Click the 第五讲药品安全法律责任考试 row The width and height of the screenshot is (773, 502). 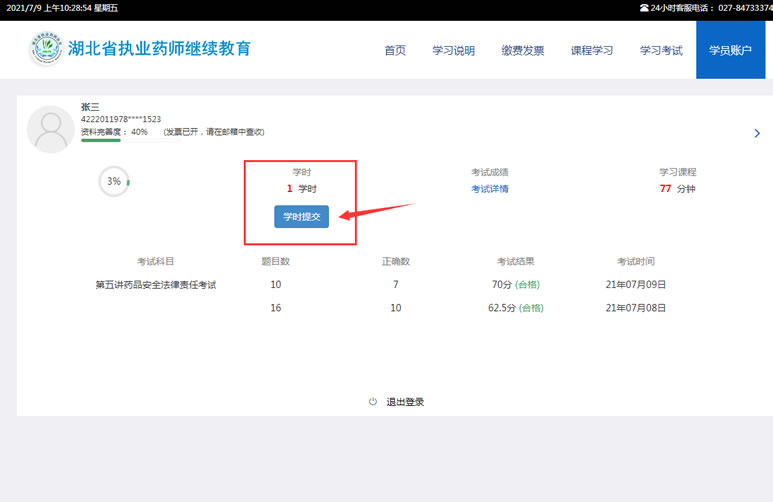pyautogui.click(x=156, y=285)
